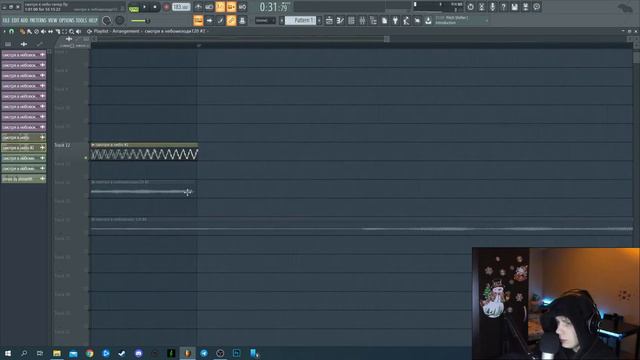Show the Channel rack window

tap(351, 20)
